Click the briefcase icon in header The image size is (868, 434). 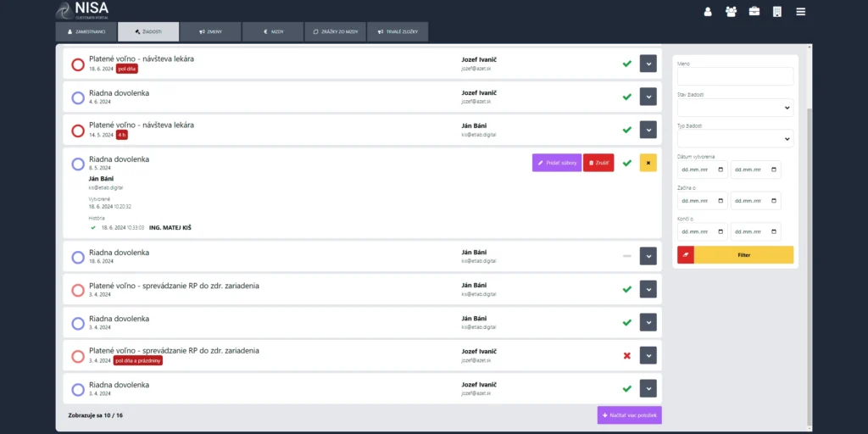point(754,12)
